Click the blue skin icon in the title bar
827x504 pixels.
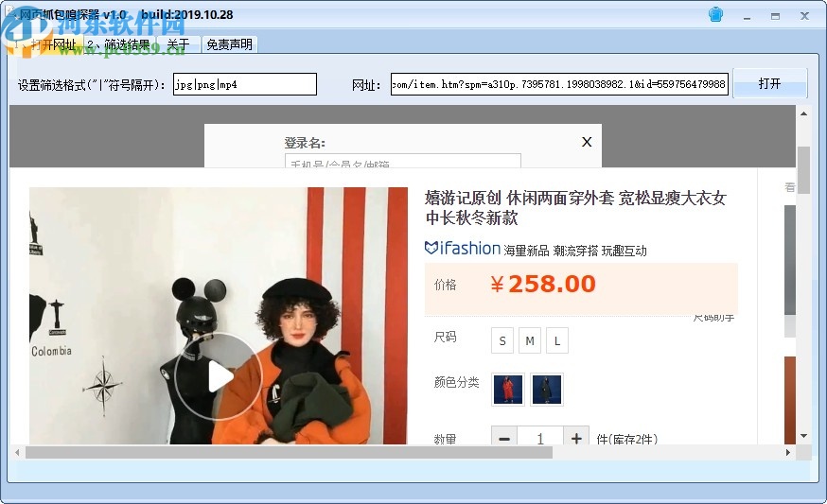click(715, 15)
